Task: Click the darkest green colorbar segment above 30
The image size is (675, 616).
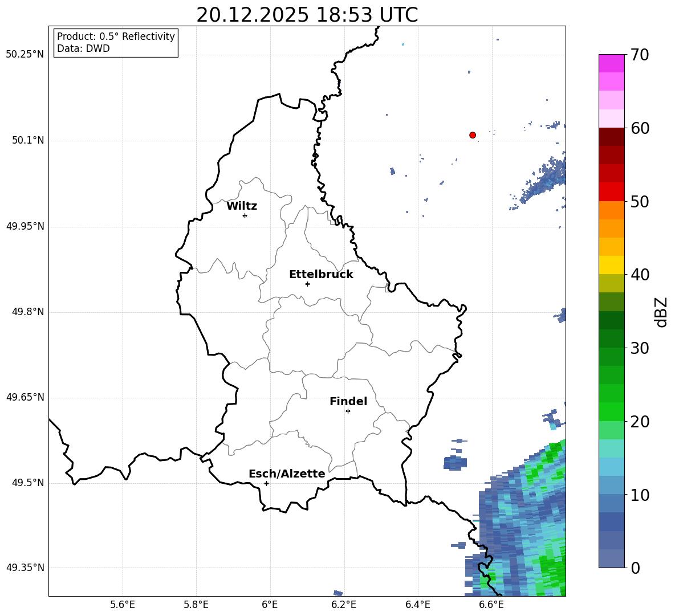Action: 612,320
